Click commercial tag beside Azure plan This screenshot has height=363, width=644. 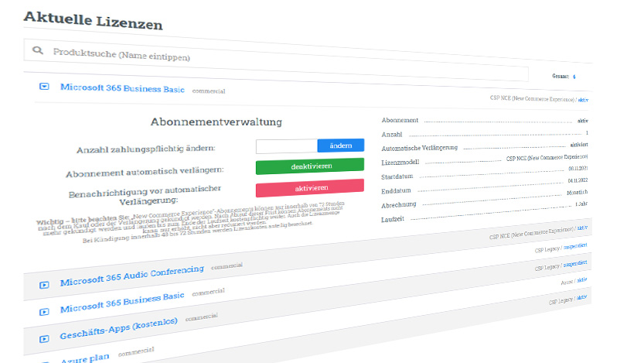(x=136, y=351)
